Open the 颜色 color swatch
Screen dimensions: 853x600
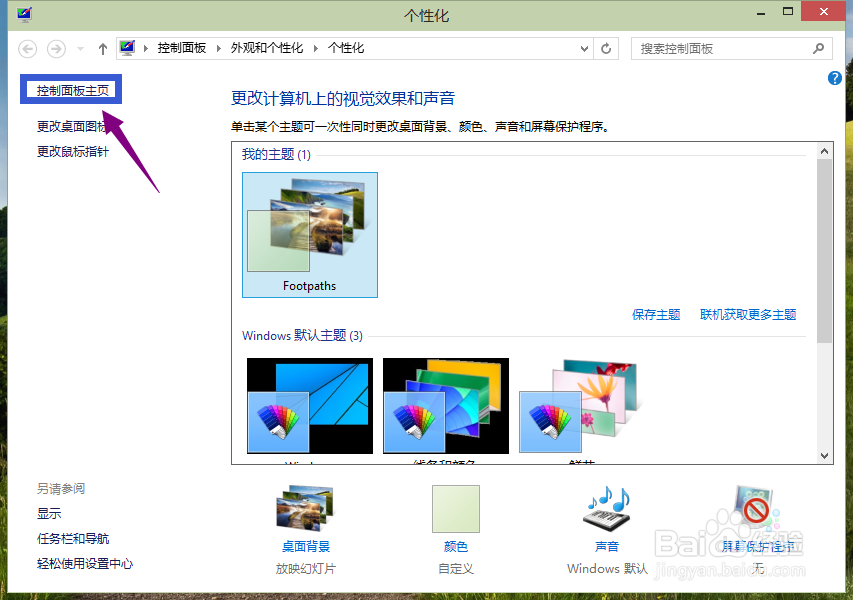[x=456, y=509]
